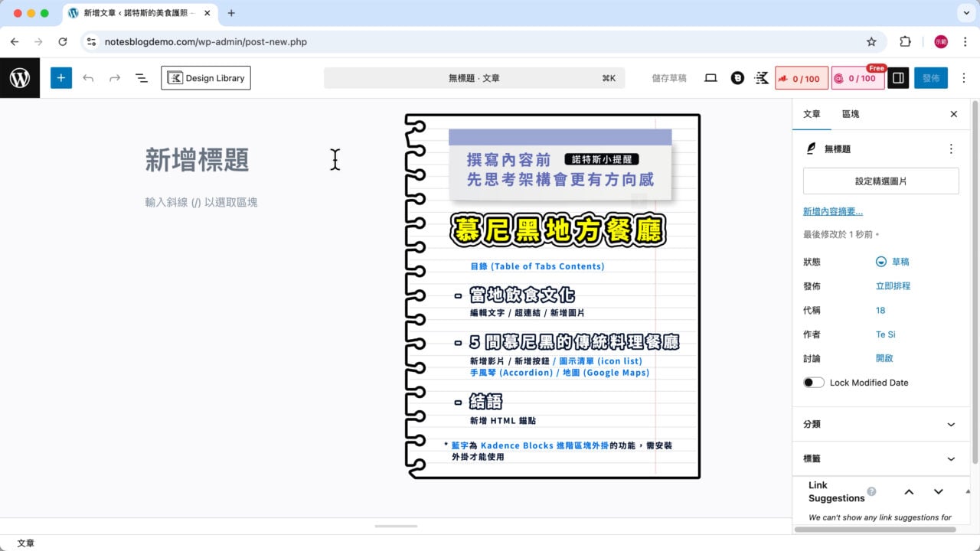Open the editor options with the vertical dots icon
980x551 pixels.
click(964, 77)
